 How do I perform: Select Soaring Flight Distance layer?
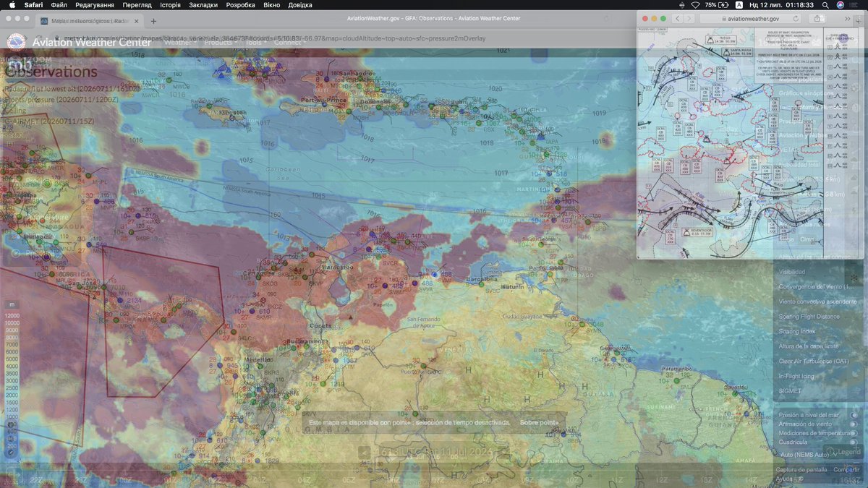tap(809, 317)
